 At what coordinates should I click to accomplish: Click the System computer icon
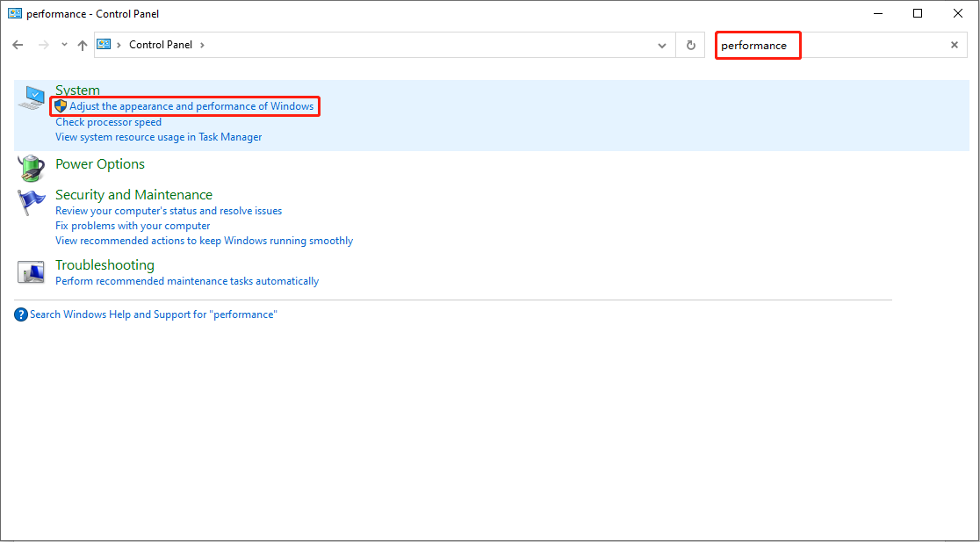click(31, 97)
